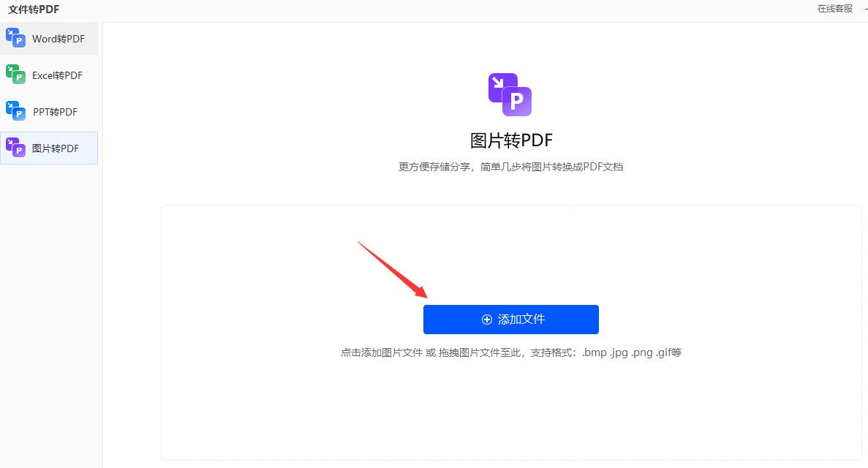Click the supported formats hint text
This screenshot has height=468, width=868.
tap(510, 352)
